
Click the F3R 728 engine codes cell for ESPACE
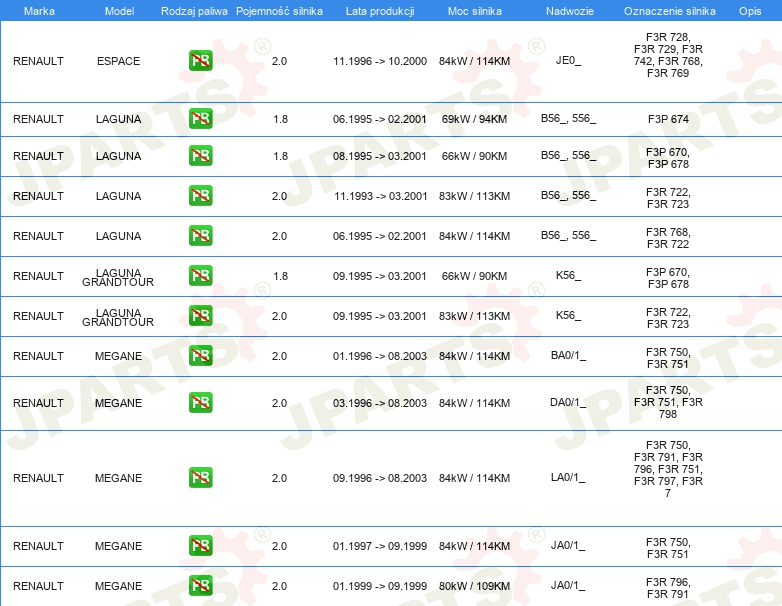click(x=668, y=55)
